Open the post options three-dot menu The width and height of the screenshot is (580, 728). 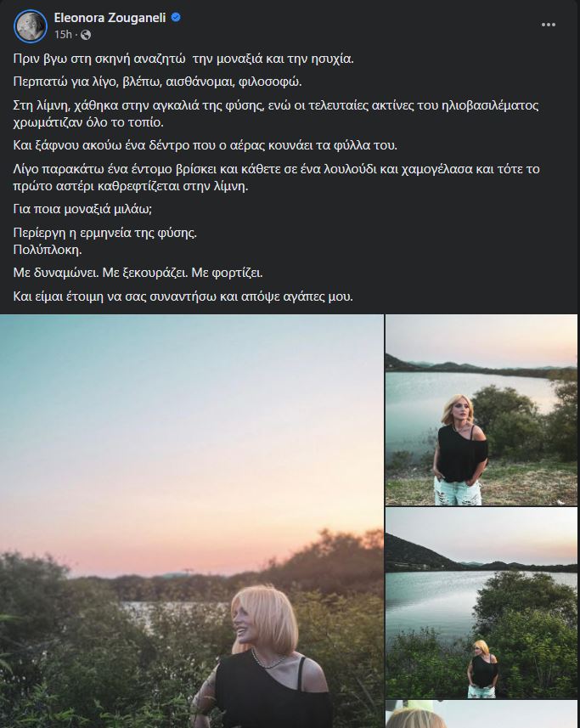click(x=549, y=25)
